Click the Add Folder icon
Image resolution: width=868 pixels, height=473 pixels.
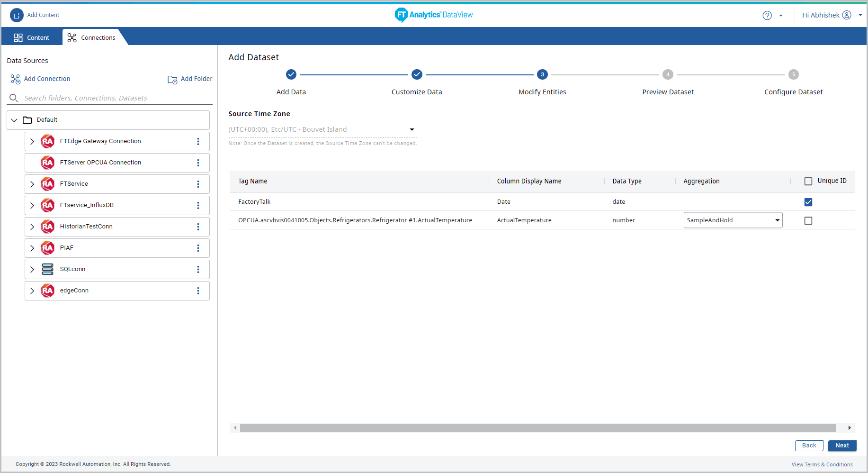coord(172,79)
